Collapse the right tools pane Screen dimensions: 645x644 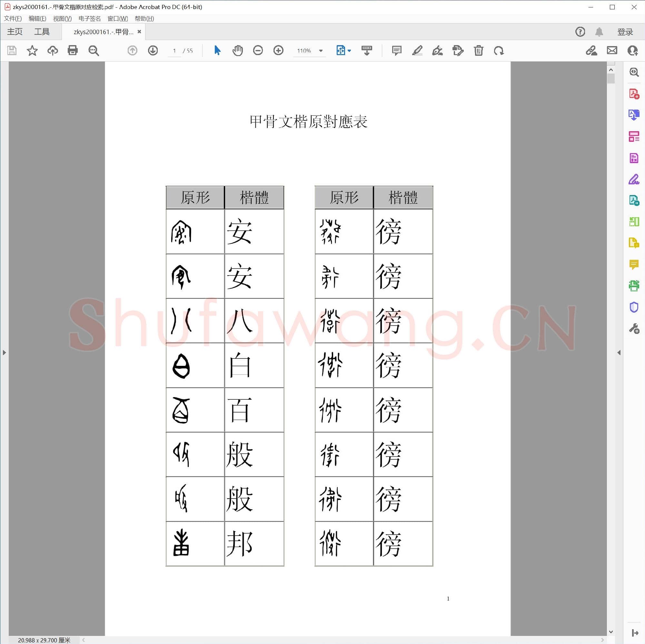[619, 352]
